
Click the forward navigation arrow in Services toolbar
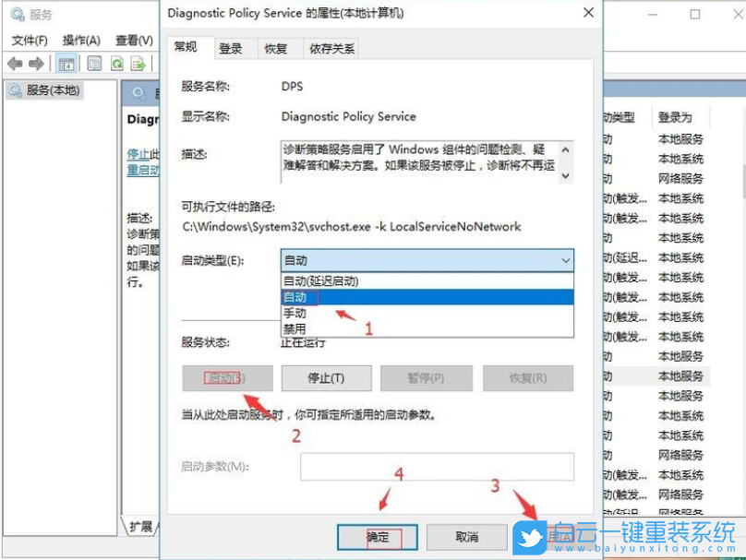(34, 63)
